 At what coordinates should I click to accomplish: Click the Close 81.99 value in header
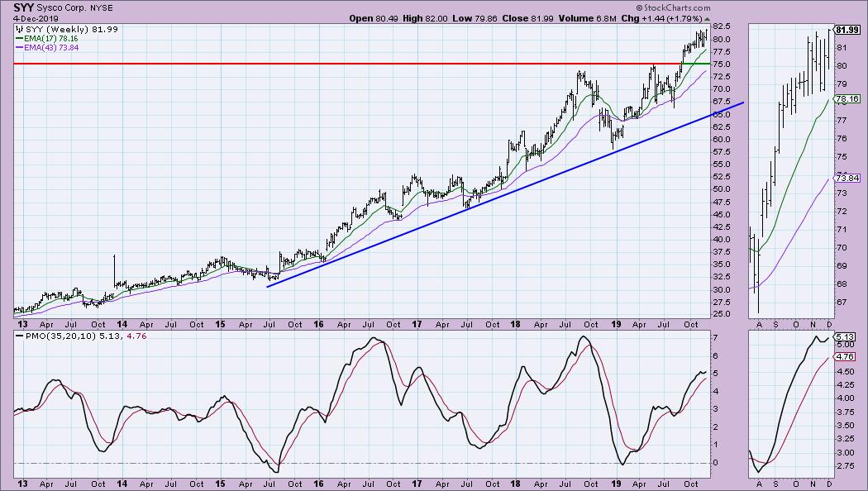(527, 18)
